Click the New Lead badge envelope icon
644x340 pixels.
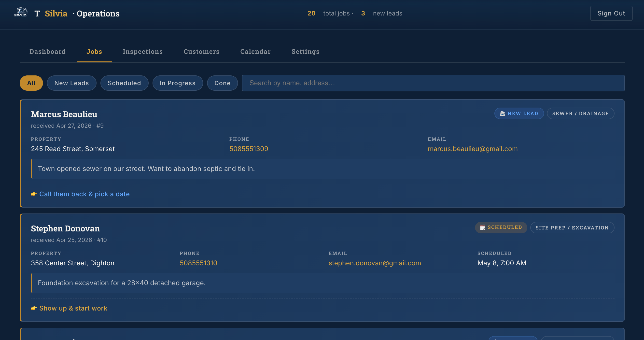[x=502, y=114]
